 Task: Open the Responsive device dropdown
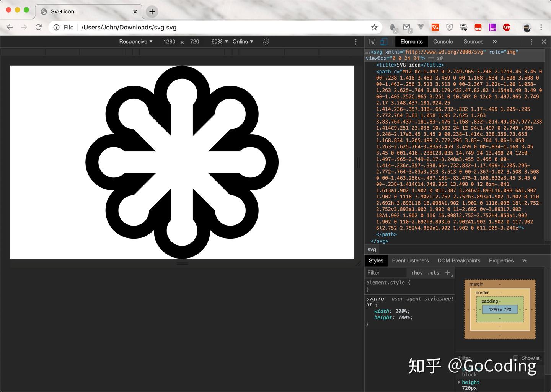136,41
